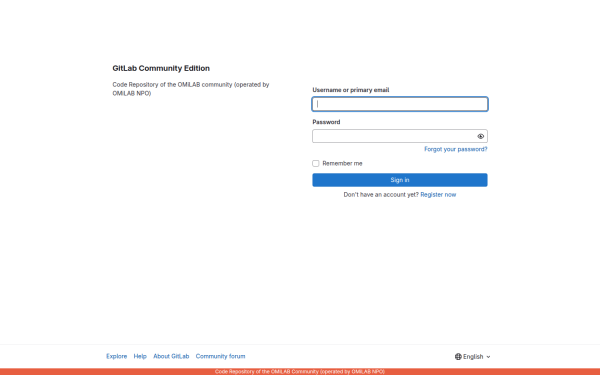Follow the Register now link

pos(438,195)
